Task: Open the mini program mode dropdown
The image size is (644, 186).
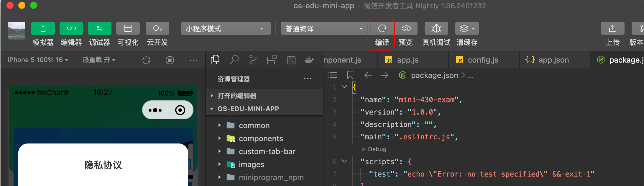Action: tap(226, 29)
